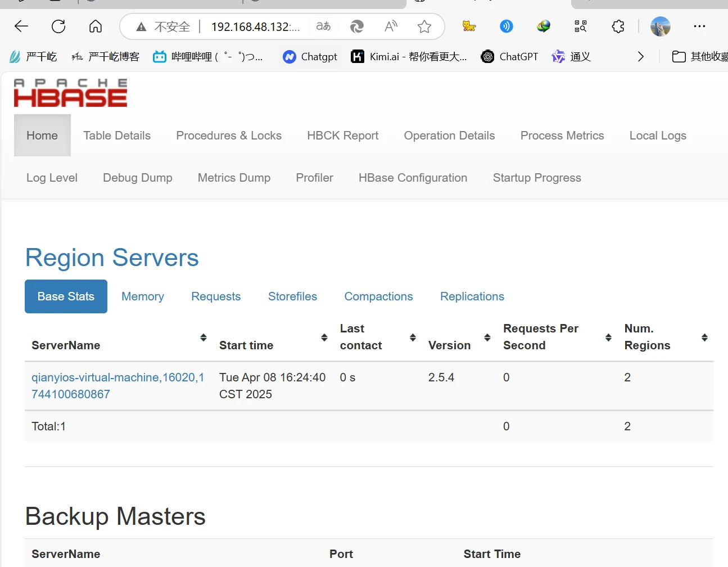Click the translate page icon
Viewport: 728px width, 567px height.
click(323, 26)
